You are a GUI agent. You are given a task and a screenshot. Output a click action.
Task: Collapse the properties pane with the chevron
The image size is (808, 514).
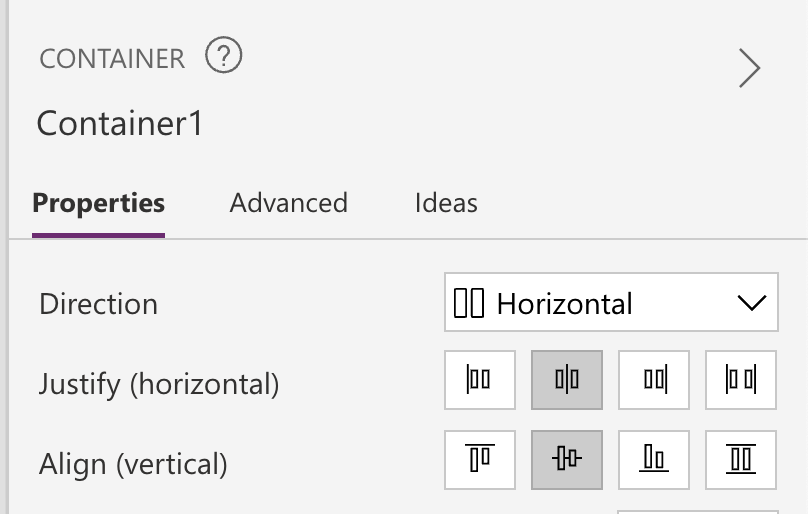point(749,68)
